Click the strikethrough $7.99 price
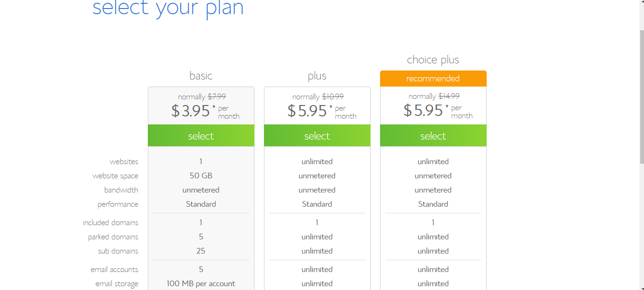Viewport: 644px width, 290px height. click(x=217, y=97)
